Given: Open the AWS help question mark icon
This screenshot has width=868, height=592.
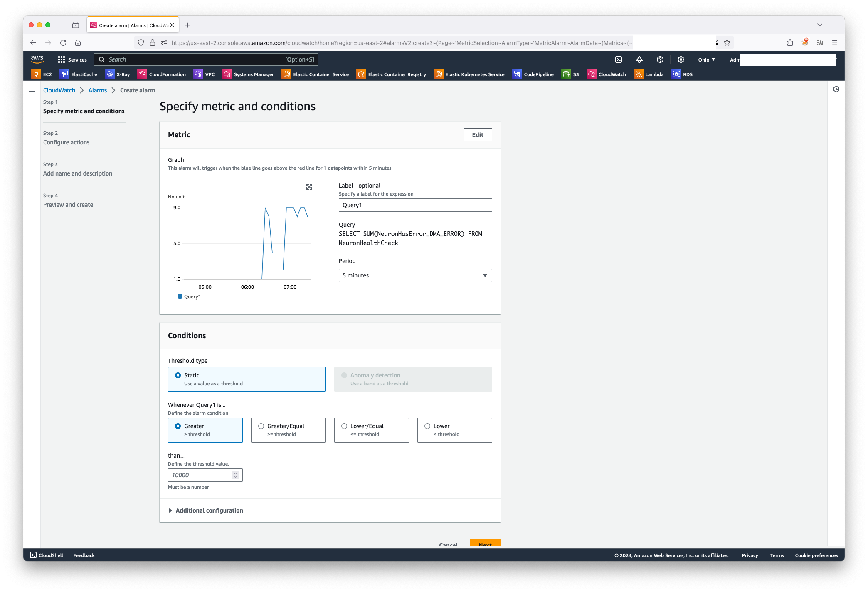Looking at the screenshot, I should pyautogui.click(x=660, y=59).
